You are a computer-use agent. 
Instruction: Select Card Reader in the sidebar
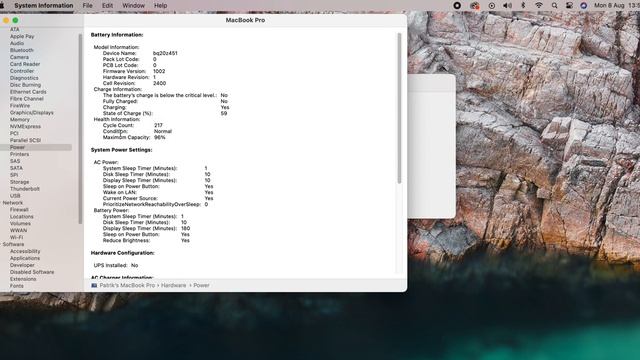click(x=25, y=64)
